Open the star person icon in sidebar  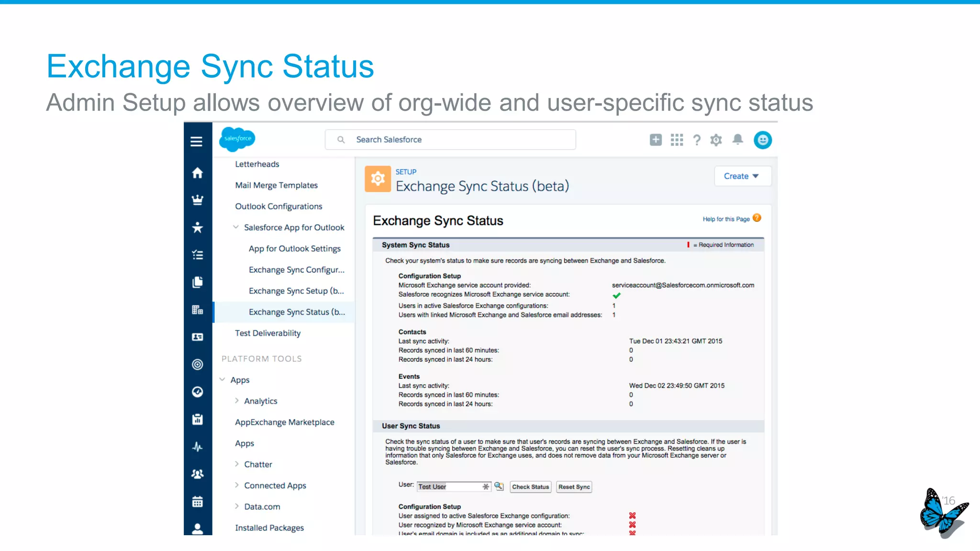point(197,227)
